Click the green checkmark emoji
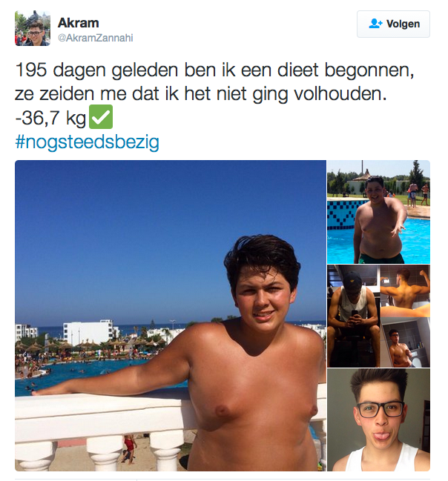Viewport: 448px width, 481px height. (101, 117)
